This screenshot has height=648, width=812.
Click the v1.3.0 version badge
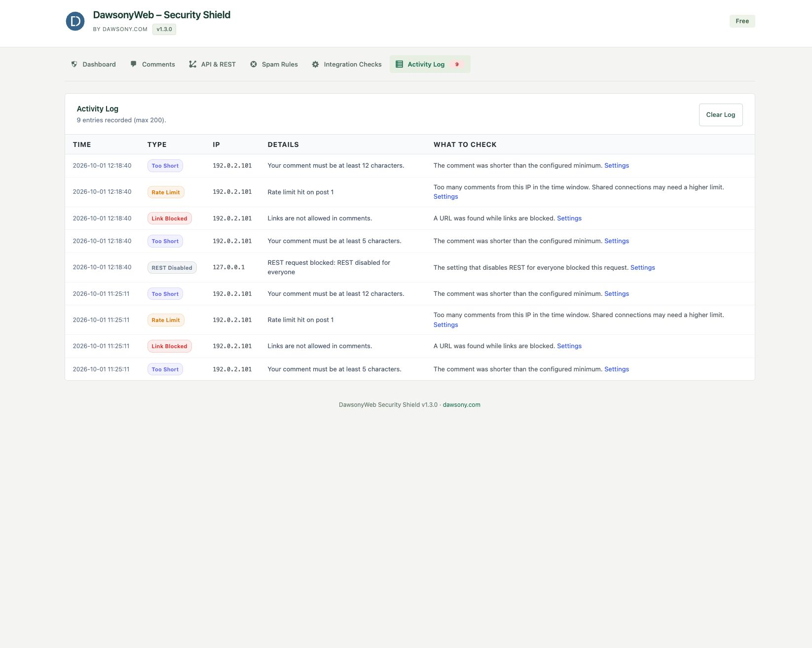coord(164,29)
